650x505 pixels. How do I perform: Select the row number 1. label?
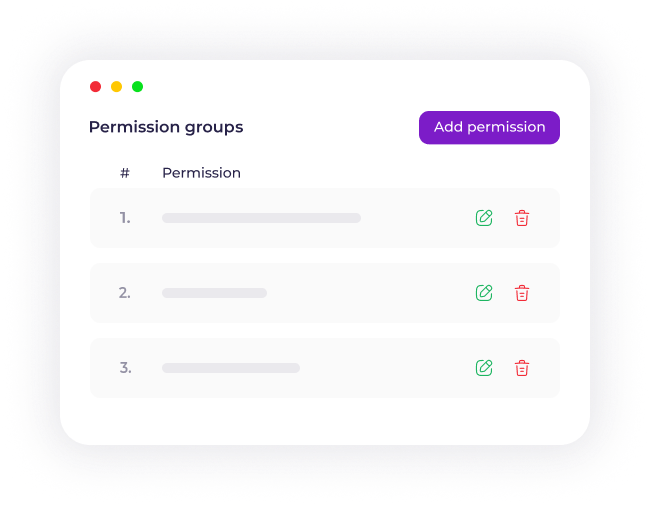click(x=125, y=218)
